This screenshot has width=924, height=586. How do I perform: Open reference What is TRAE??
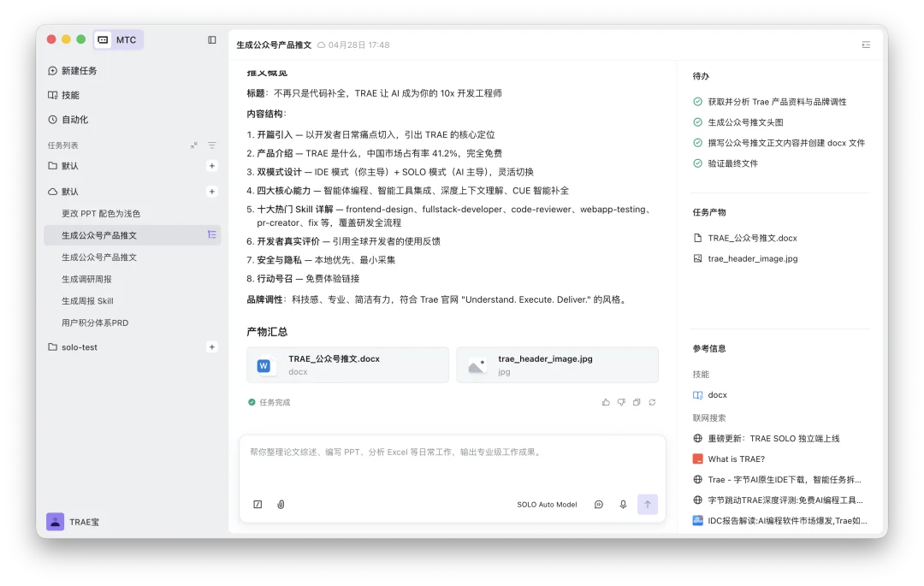[729, 459]
